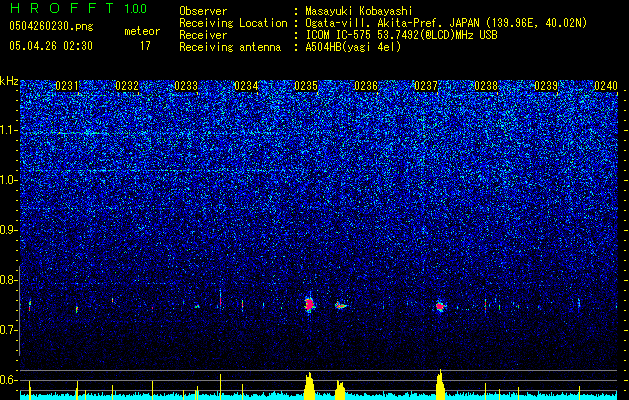This screenshot has height=400, width=629.
Task: Click the 0238 time marker
Action: [486, 86]
